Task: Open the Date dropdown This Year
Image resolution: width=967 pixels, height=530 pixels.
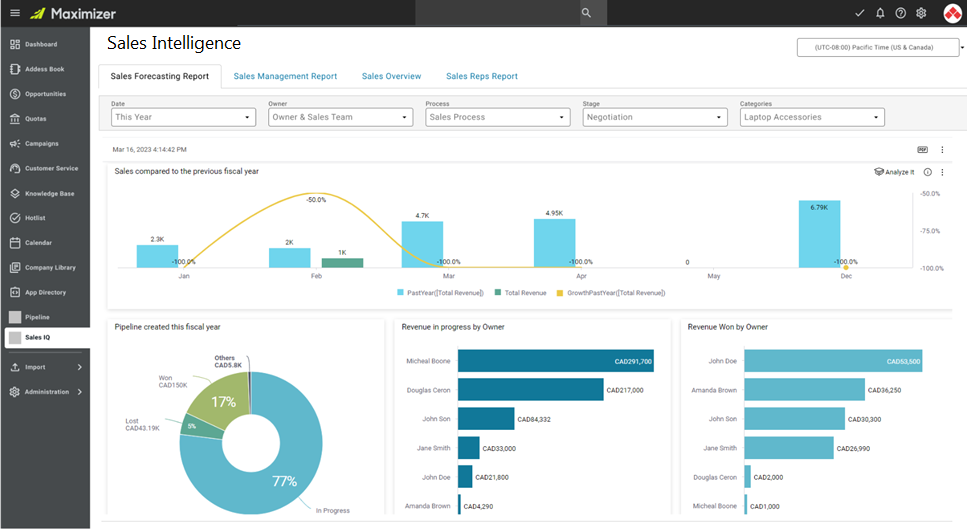Action: point(183,117)
